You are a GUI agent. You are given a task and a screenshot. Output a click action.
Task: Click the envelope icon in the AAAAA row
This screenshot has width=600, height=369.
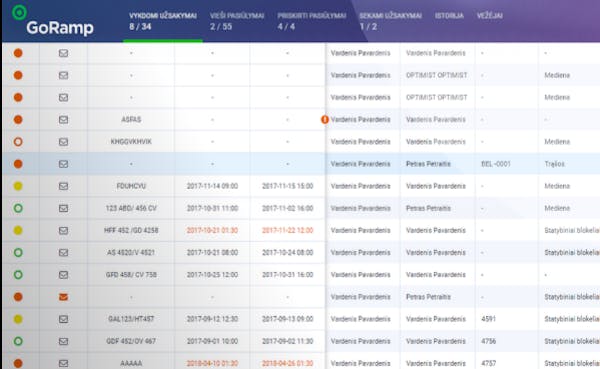pyautogui.click(x=64, y=363)
